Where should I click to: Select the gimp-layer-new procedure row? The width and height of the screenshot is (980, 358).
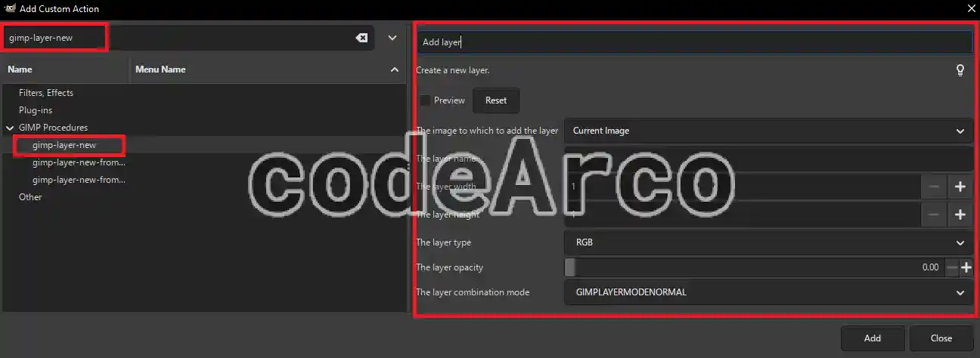[204, 145]
